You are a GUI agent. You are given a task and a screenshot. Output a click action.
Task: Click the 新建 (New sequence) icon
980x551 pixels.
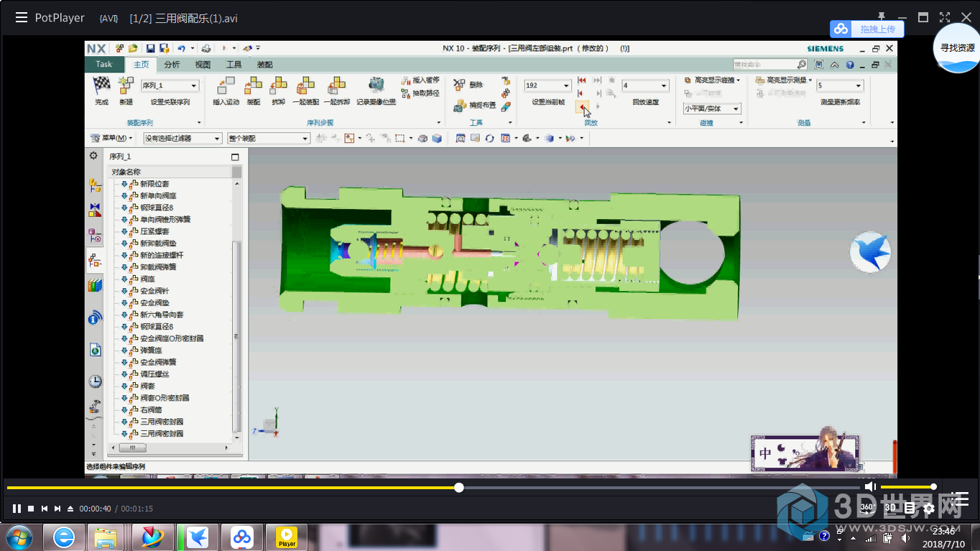126,85
